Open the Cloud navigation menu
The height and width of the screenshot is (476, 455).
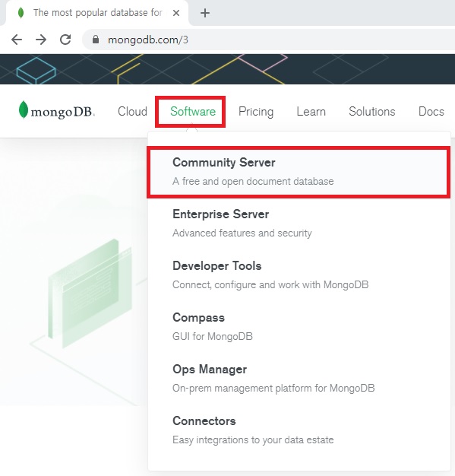133,112
